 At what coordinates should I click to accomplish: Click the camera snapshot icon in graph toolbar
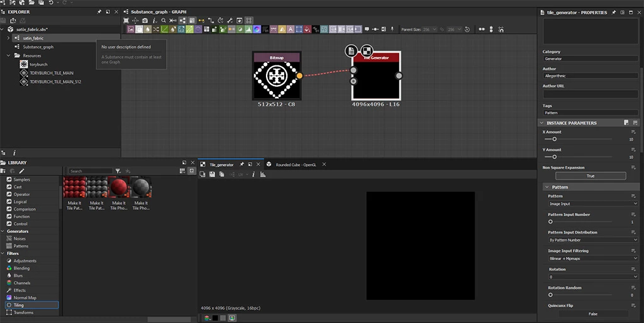click(x=145, y=21)
